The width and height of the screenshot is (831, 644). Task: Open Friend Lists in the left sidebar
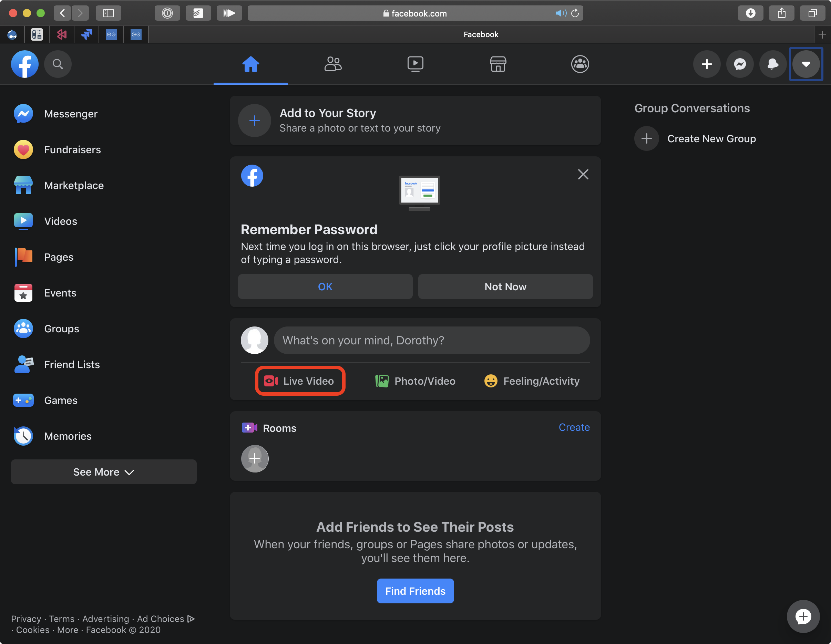coord(104,364)
